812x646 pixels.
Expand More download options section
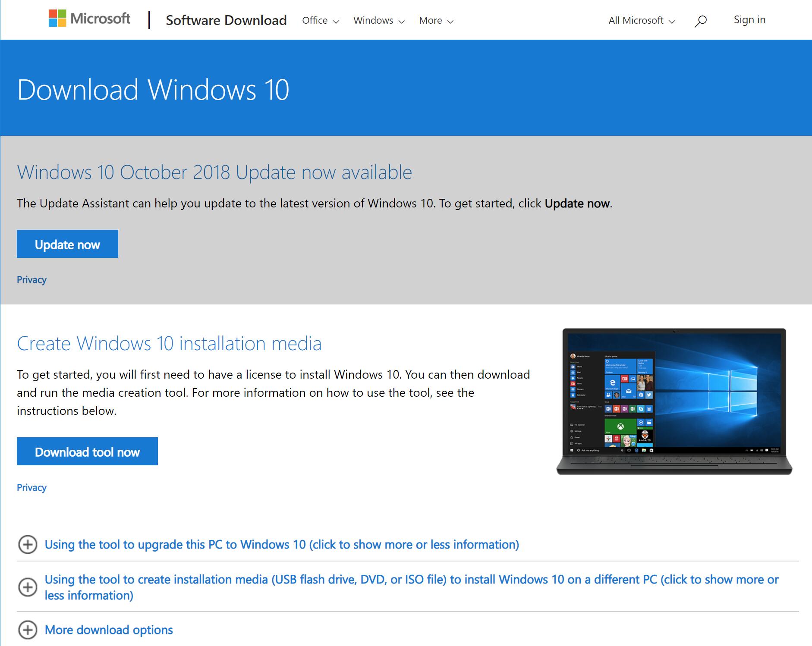coord(109,630)
